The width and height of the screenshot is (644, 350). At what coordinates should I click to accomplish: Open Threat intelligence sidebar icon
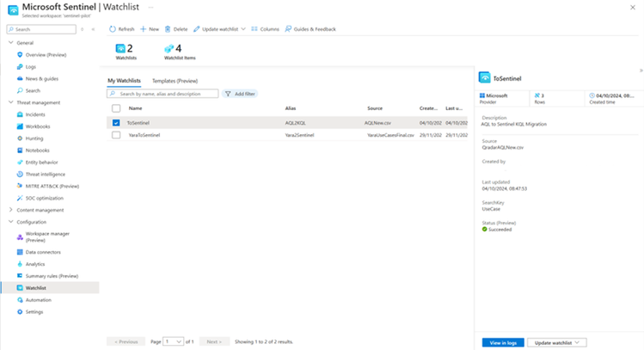(20, 175)
